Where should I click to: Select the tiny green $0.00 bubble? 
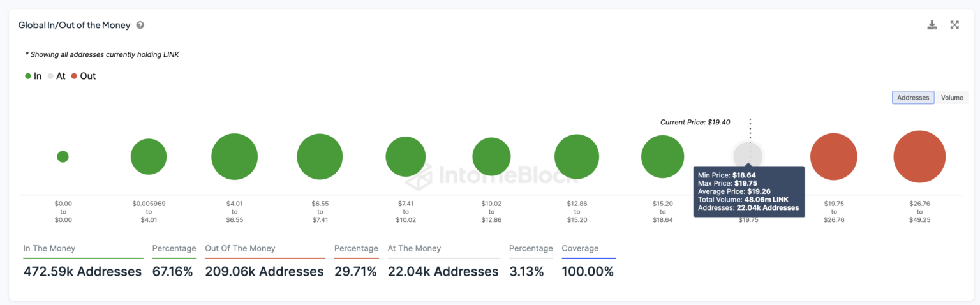63,156
